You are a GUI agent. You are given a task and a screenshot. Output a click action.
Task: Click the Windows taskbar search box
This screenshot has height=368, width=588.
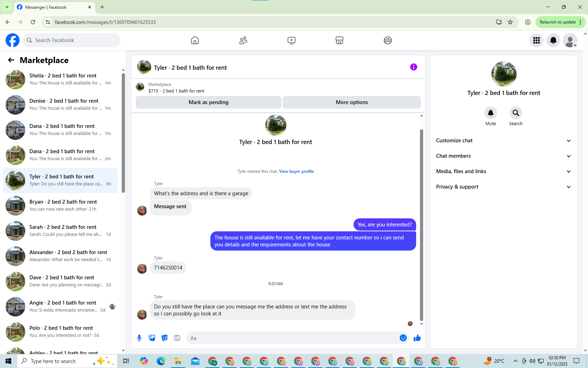pos(67,361)
